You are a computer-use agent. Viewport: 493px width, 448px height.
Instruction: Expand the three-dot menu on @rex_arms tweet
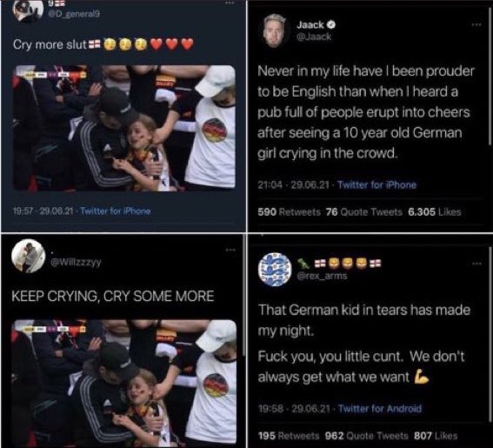476,264
